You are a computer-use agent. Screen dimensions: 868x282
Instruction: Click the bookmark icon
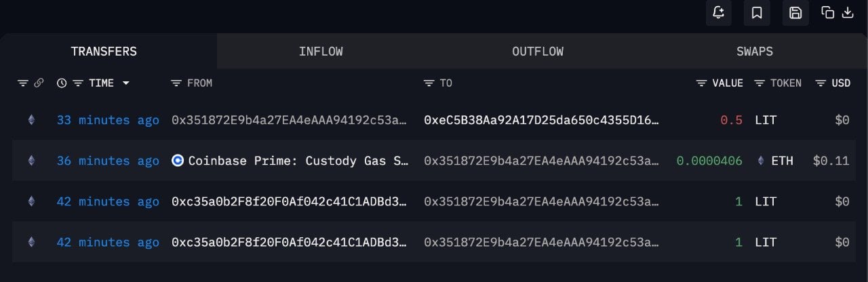point(757,13)
